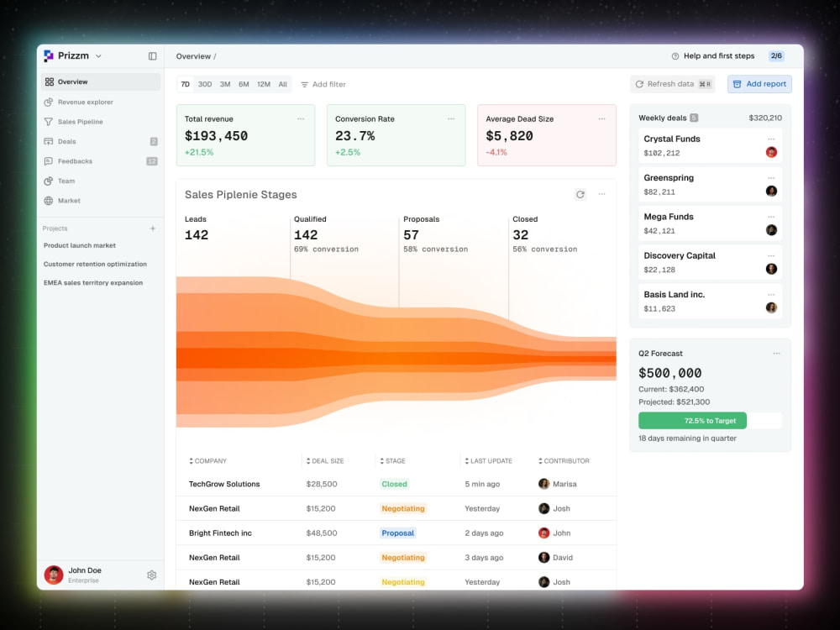The height and width of the screenshot is (630, 840).
Task: Click Discovery Capital owner avatar
Action: click(771, 269)
